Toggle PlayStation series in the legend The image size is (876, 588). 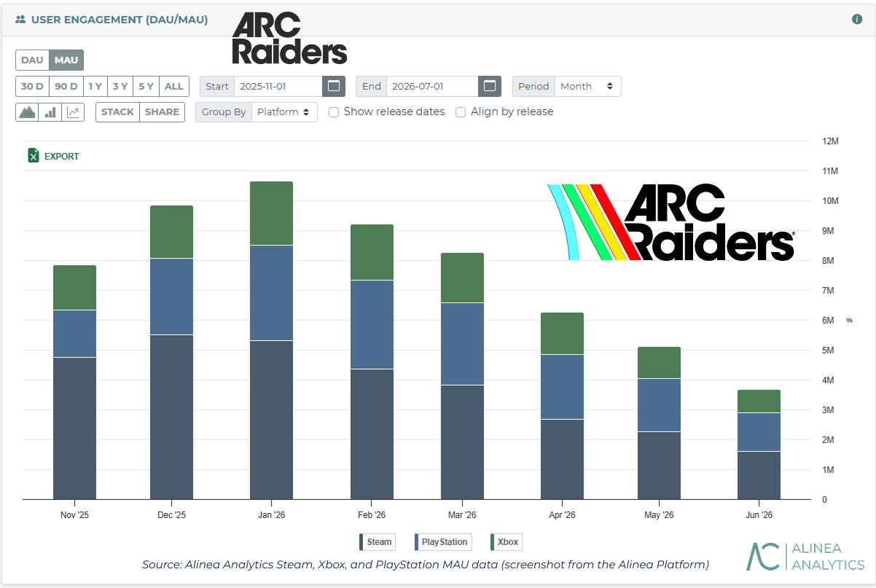(x=442, y=542)
